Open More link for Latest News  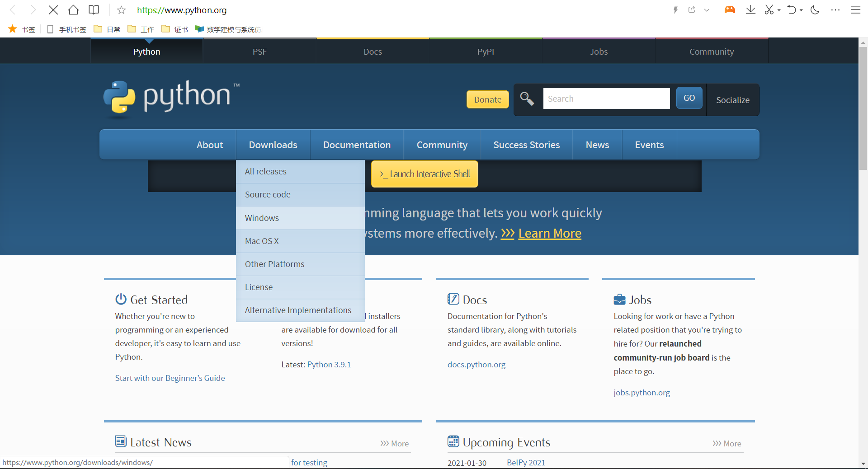pos(394,444)
